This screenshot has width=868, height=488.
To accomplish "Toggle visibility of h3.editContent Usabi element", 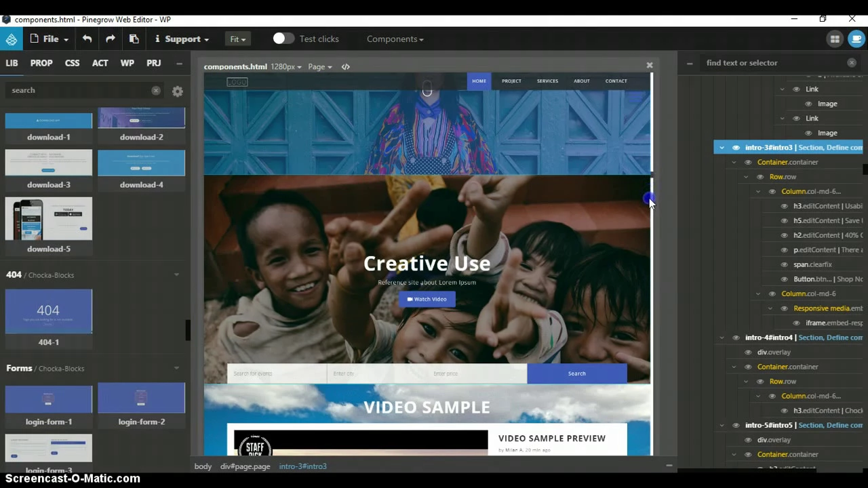I will click(x=785, y=206).
